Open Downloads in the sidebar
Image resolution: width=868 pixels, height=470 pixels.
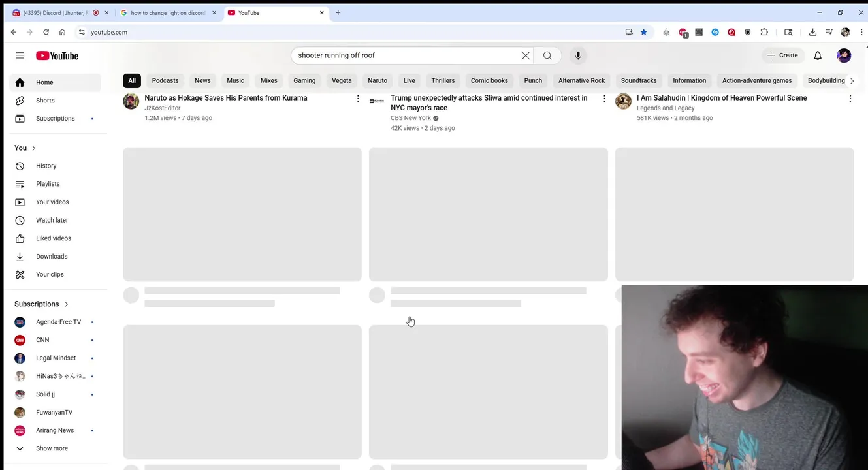click(56, 257)
